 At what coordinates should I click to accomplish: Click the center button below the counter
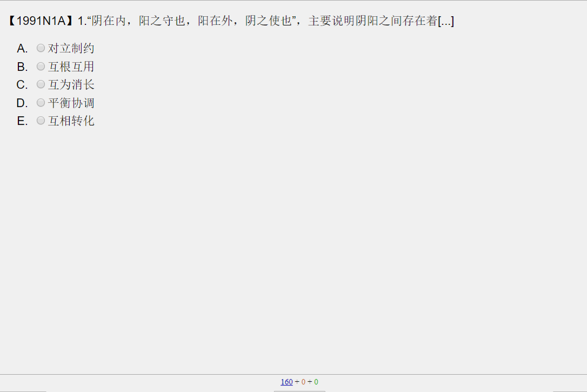(x=299, y=391)
